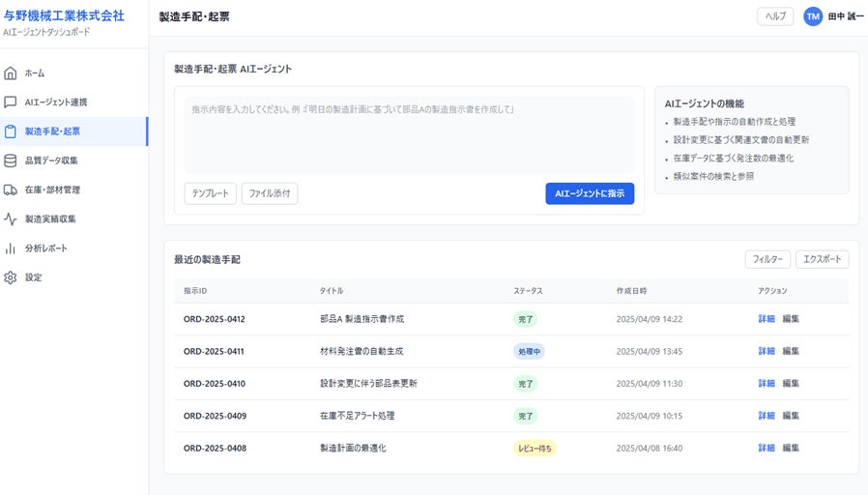
Task: Click 編集 for ORD-2025-0412
Action: [791, 319]
